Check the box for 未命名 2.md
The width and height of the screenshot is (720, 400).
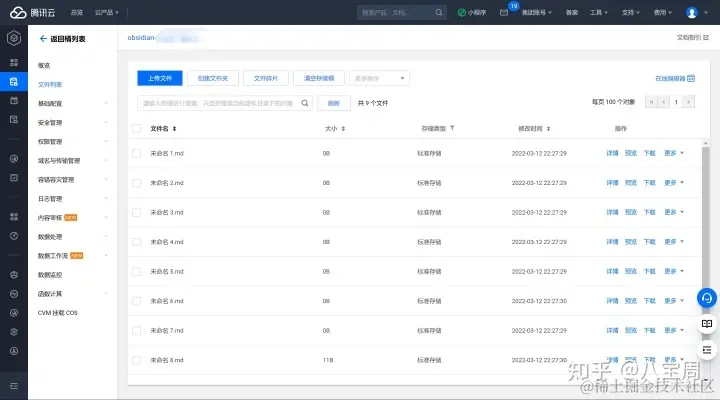point(136,183)
